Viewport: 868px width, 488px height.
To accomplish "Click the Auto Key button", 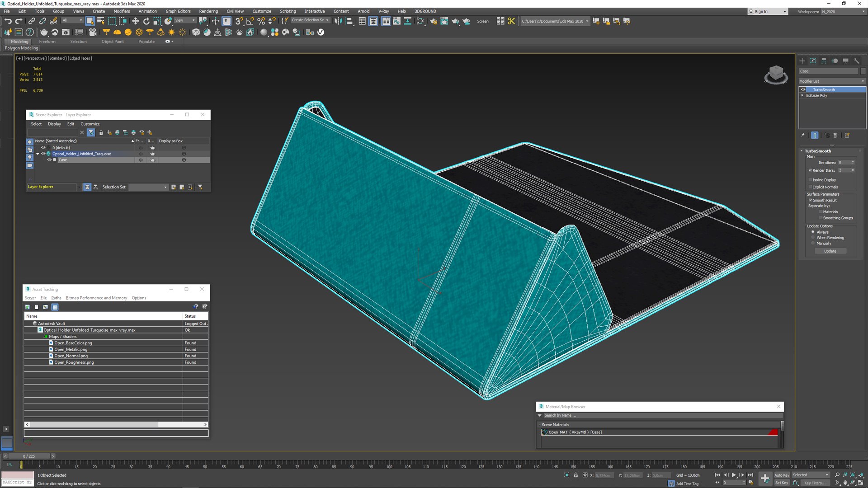I will pyautogui.click(x=782, y=475).
